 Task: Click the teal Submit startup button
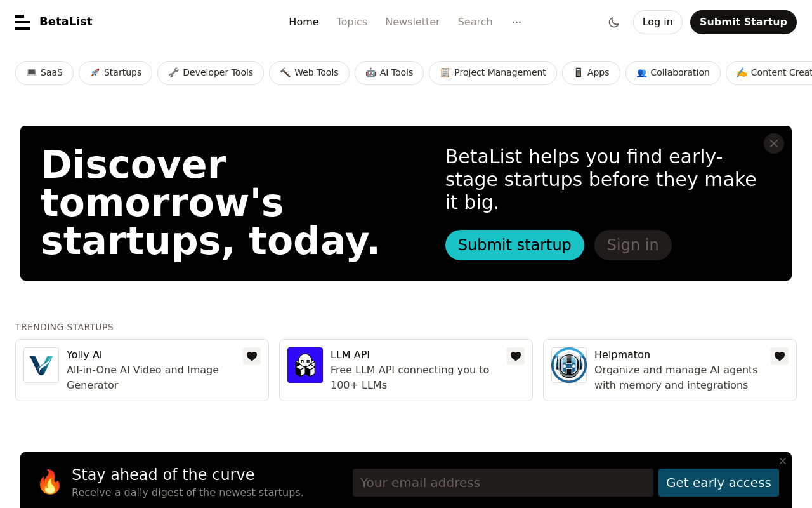coord(514,245)
